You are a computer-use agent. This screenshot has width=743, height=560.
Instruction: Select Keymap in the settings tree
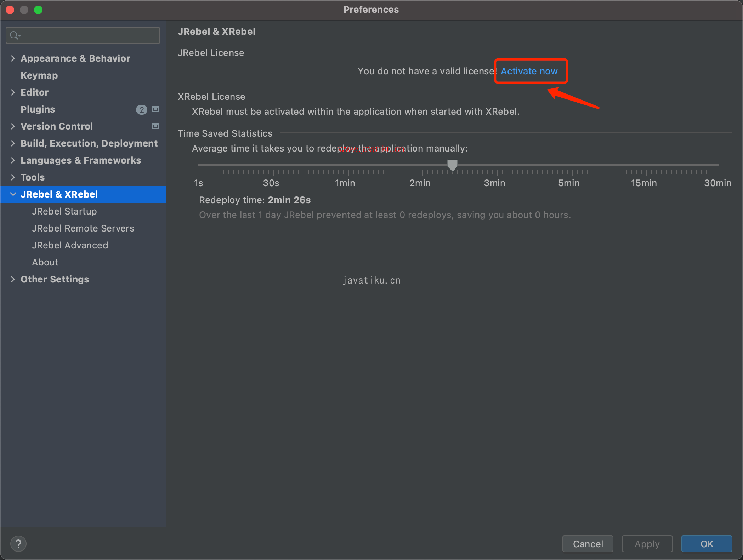pos(39,75)
